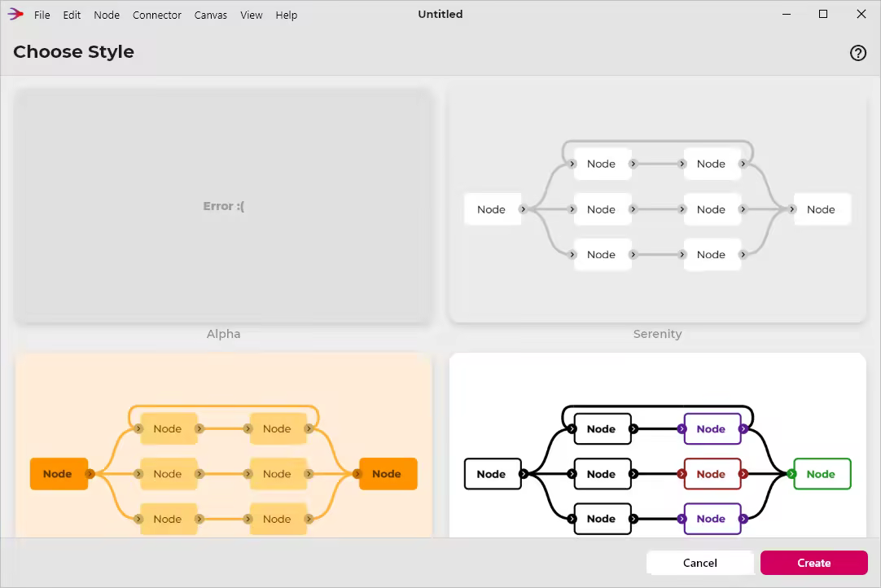Click the red application logo icon
881x588 pixels.
[x=16, y=14]
